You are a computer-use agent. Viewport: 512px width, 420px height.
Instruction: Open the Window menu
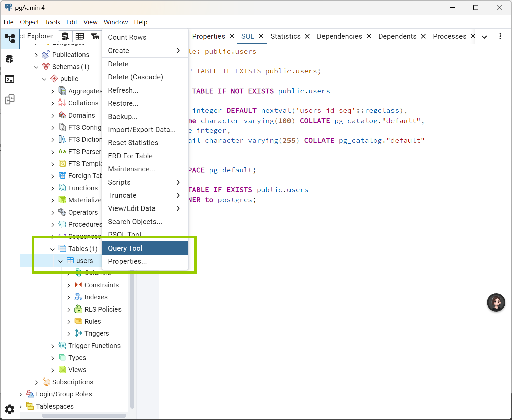point(115,22)
